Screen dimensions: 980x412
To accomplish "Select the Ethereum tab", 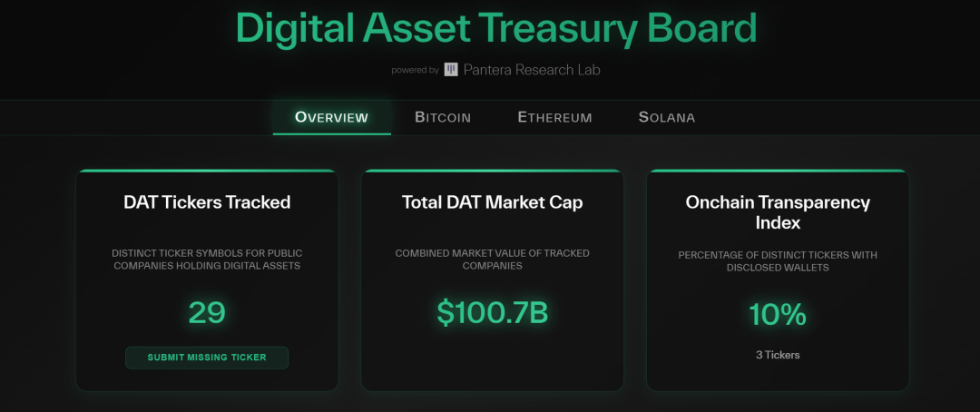I will (x=554, y=117).
